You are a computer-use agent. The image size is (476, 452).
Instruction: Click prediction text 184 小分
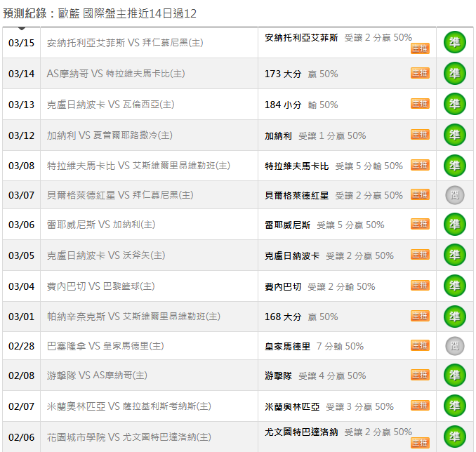283,105
